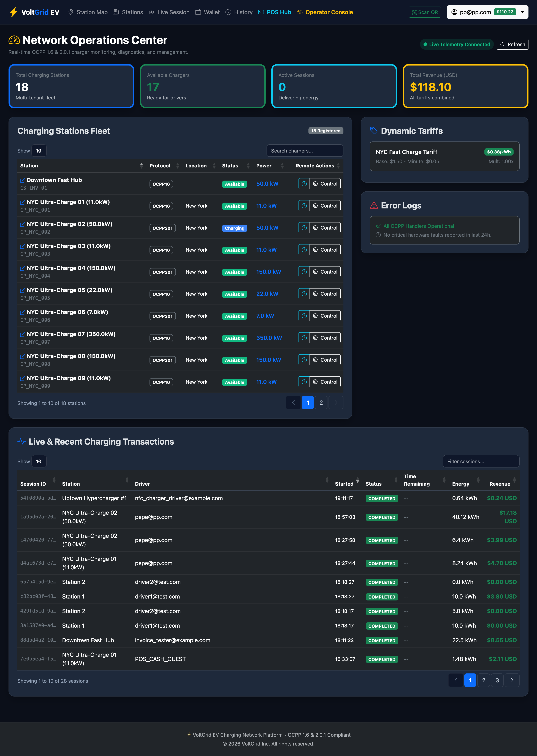The image size is (537, 756).
Task: Click external link icon beside NYC Ultra-Charge 09
Action: [x=23, y=378]
